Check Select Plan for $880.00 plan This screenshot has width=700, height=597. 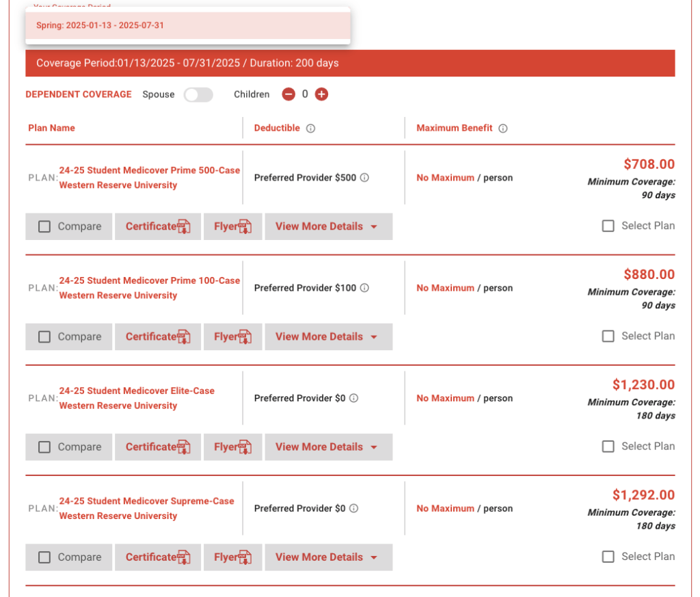pos(608,336)
